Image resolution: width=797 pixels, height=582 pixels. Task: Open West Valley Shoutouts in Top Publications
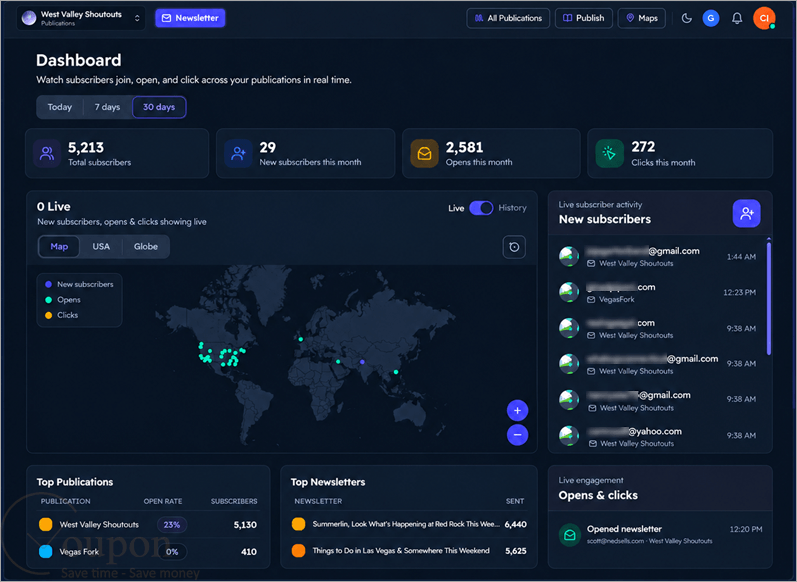point(99,525)
